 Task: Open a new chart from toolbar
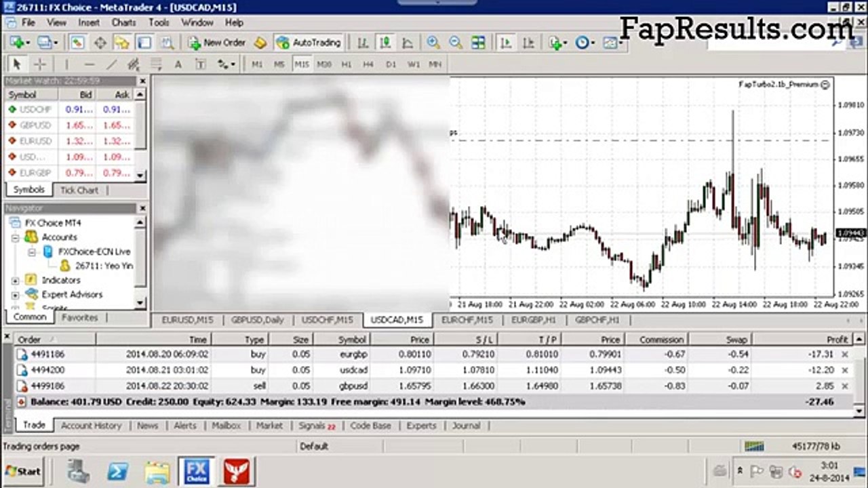(18, 43)
